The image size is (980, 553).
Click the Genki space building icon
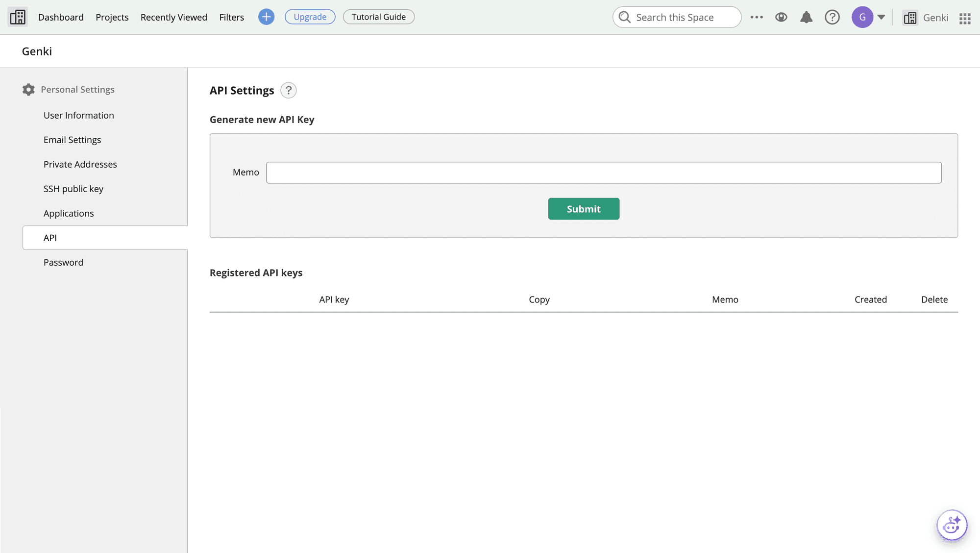tap(910, 18)
